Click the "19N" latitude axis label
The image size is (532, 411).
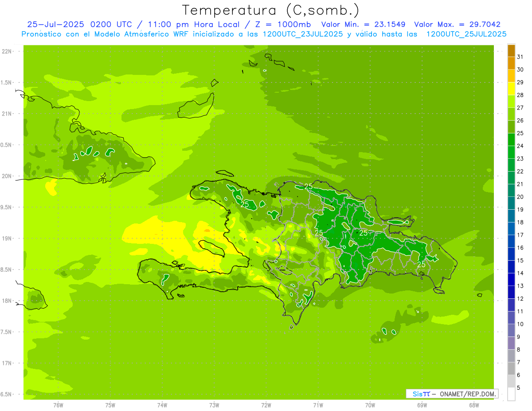point(6,238)
